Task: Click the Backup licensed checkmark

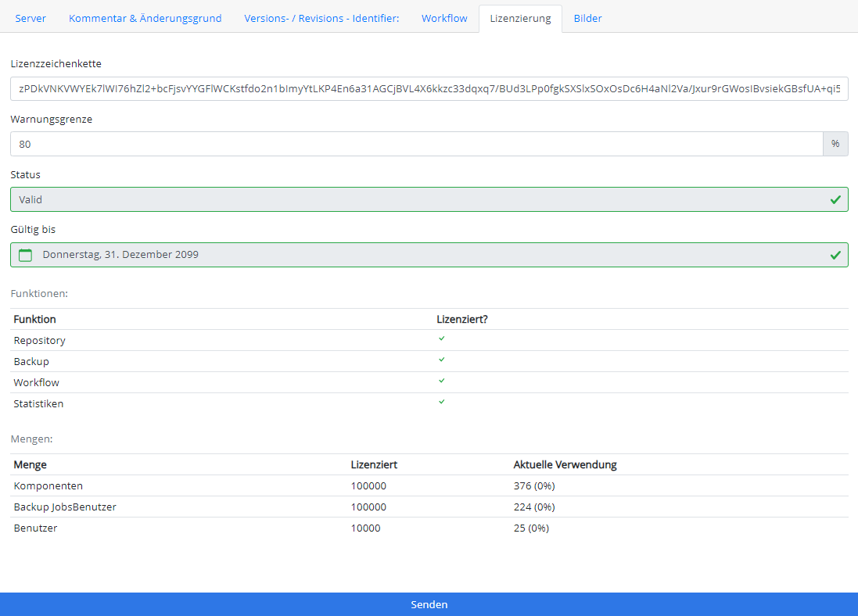Action: click(x=441, y=360)
